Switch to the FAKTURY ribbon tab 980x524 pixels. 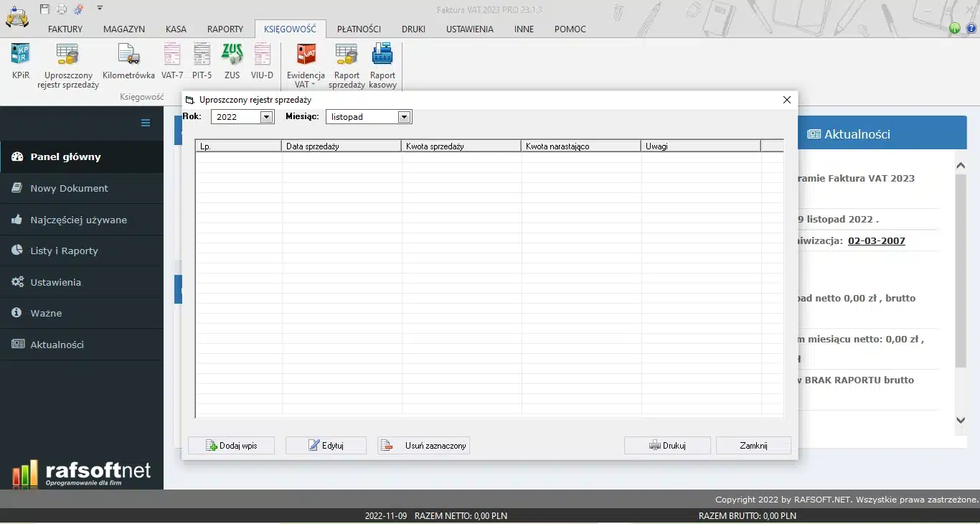(65, 29)
